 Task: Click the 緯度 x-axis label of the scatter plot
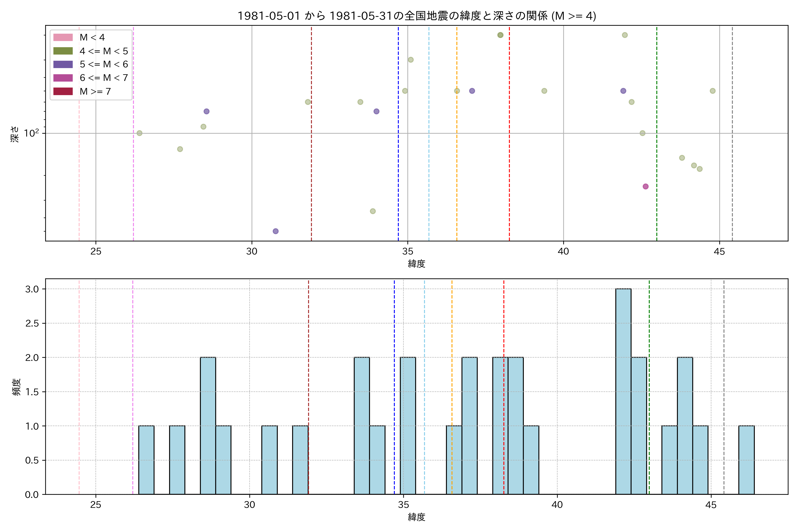pyautogui.click(x=416, y=264)
